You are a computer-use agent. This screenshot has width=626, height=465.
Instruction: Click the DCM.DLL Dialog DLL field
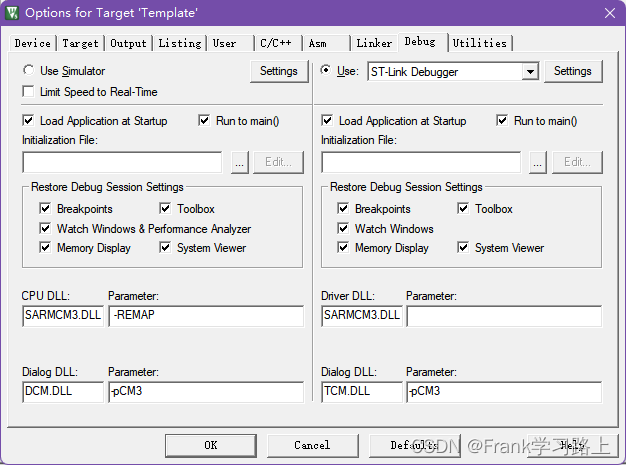63,392
